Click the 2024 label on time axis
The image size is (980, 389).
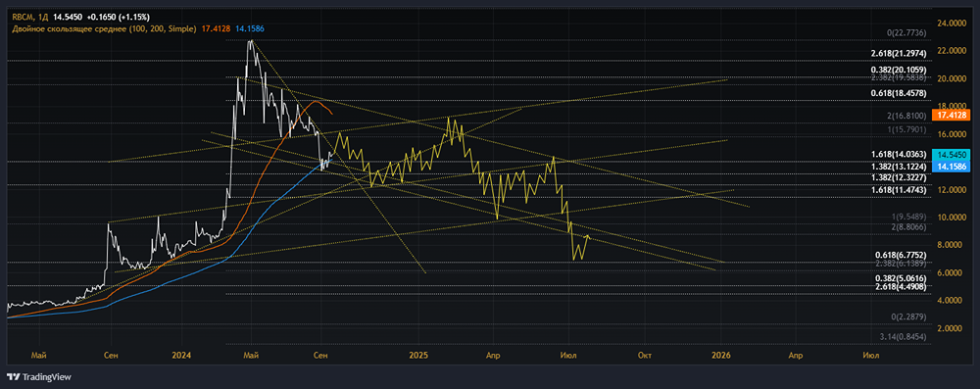(x=181, y=356)
